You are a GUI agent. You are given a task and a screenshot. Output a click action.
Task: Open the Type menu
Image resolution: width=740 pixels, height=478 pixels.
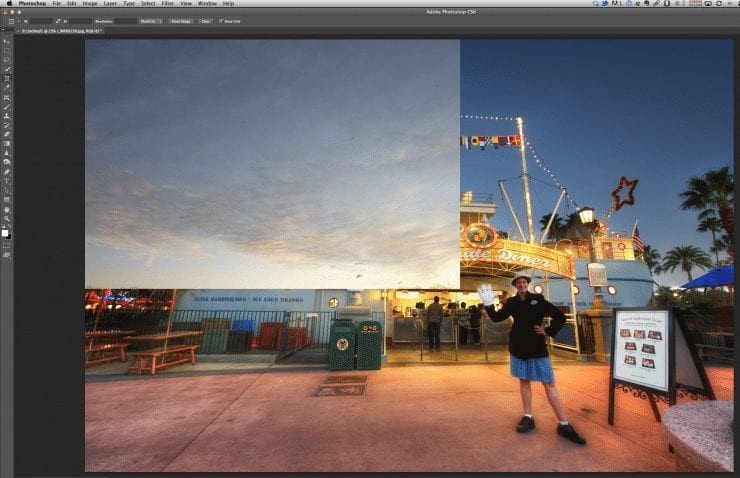click(x=129, y=3)
